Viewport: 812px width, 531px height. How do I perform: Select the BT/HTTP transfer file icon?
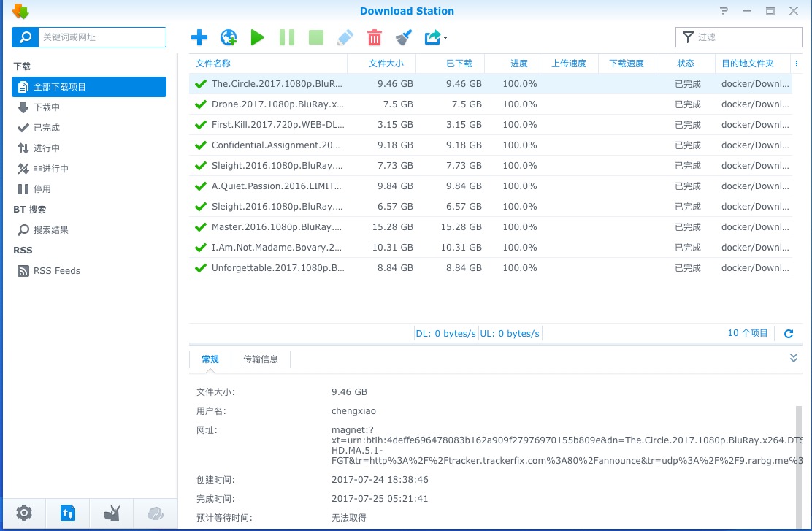[68, 513]
